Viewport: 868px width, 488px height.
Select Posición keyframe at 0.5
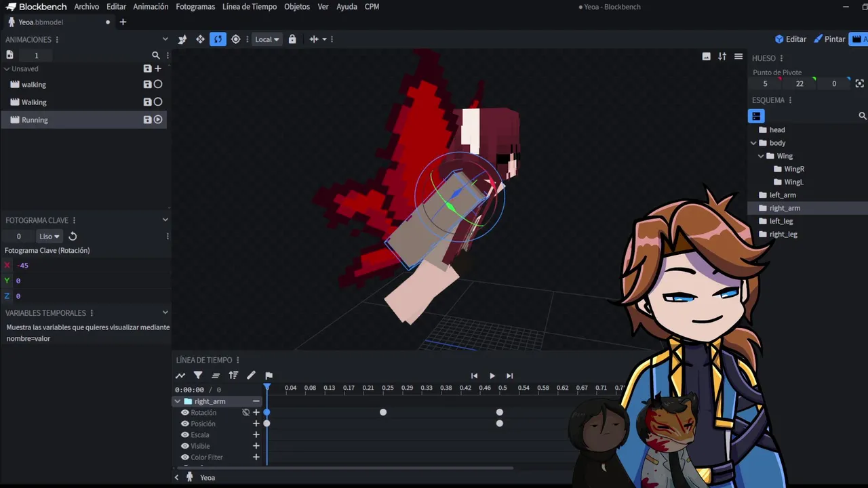coord(500,424)
